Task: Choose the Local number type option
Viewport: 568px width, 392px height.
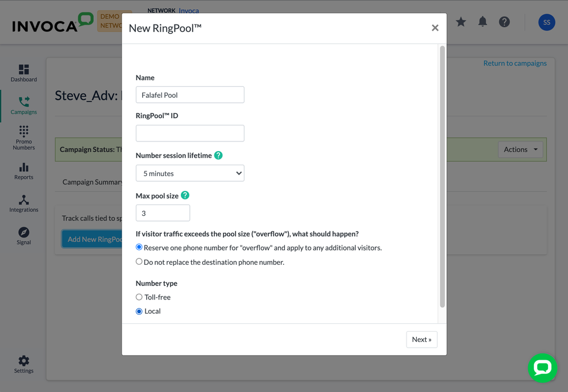Action: click(x=139, y=311)
